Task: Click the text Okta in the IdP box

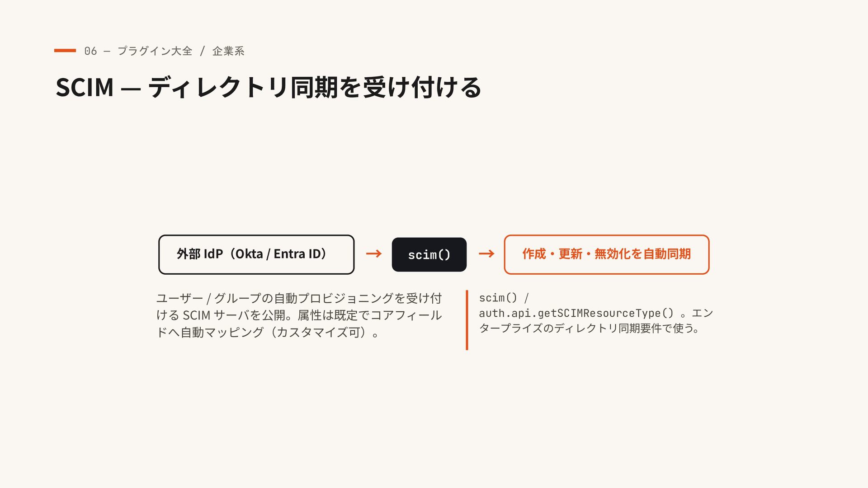Action: tap(249, 254)
